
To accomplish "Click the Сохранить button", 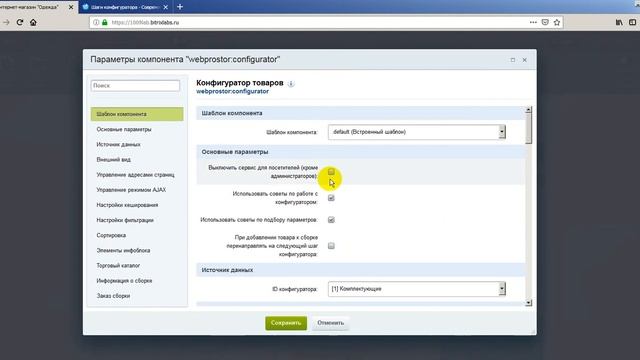I will point(286,323).
